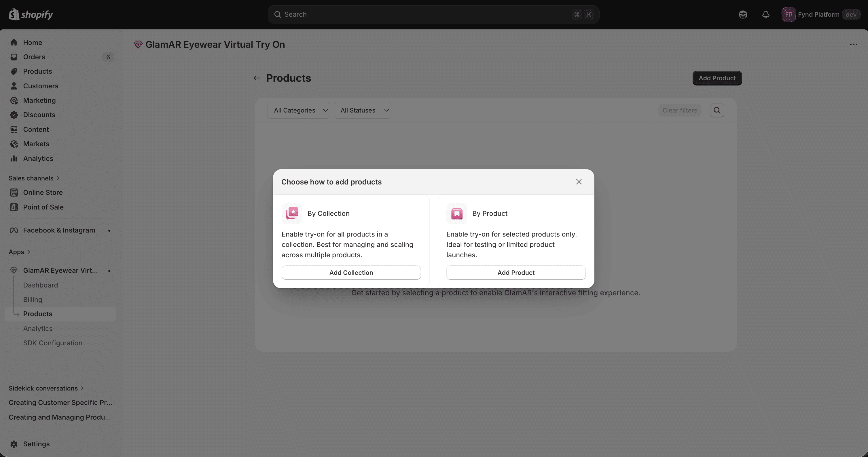Open Settings gear in sidebar
868x457 pixels.
coord(14,444)
